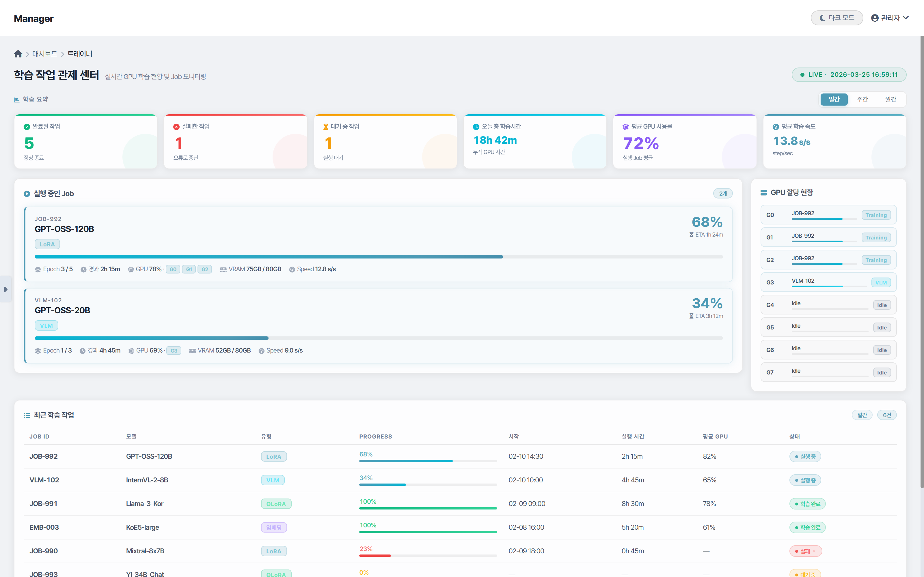Expand the collapsed left sidebar arrow
Image resolution: width=924 pixels, height=577 pixels.
pos(5,289)
